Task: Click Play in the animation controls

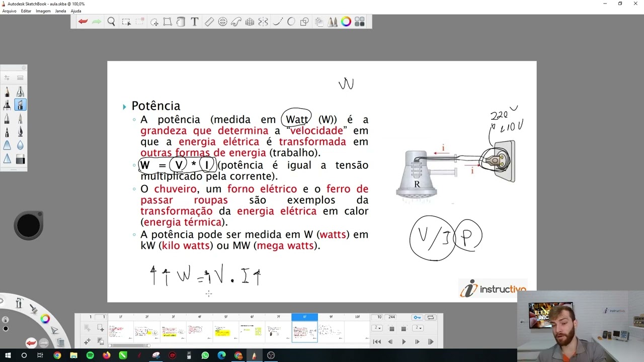Action: coord(404,342)
